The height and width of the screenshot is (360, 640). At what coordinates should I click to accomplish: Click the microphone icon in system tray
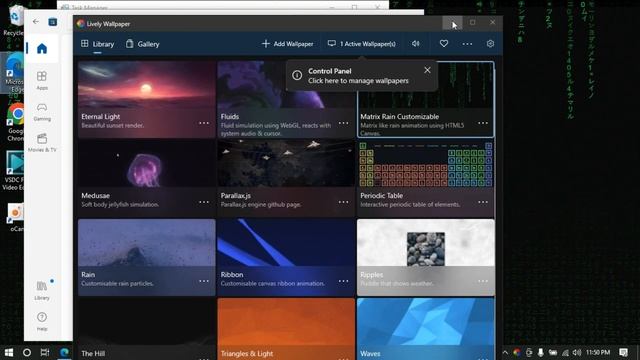point(540,352)
